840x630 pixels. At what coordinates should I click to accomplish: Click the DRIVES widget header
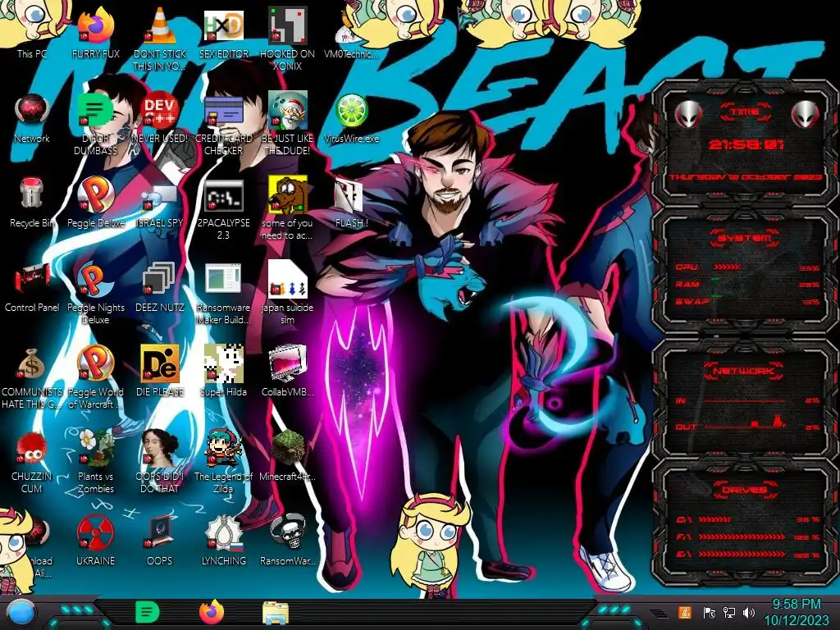tap(743, 490)
